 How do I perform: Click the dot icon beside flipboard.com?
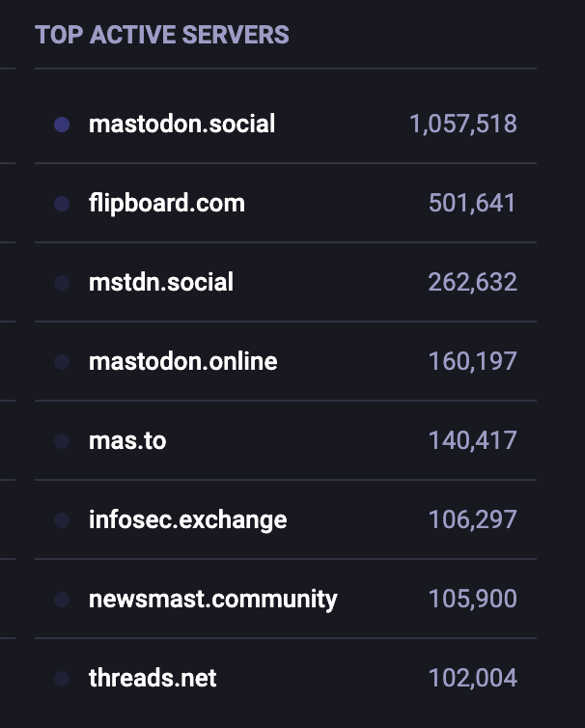pos(62,204)
